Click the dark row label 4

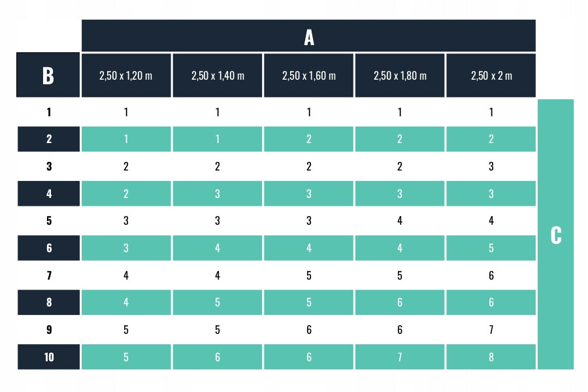(48, 194)
